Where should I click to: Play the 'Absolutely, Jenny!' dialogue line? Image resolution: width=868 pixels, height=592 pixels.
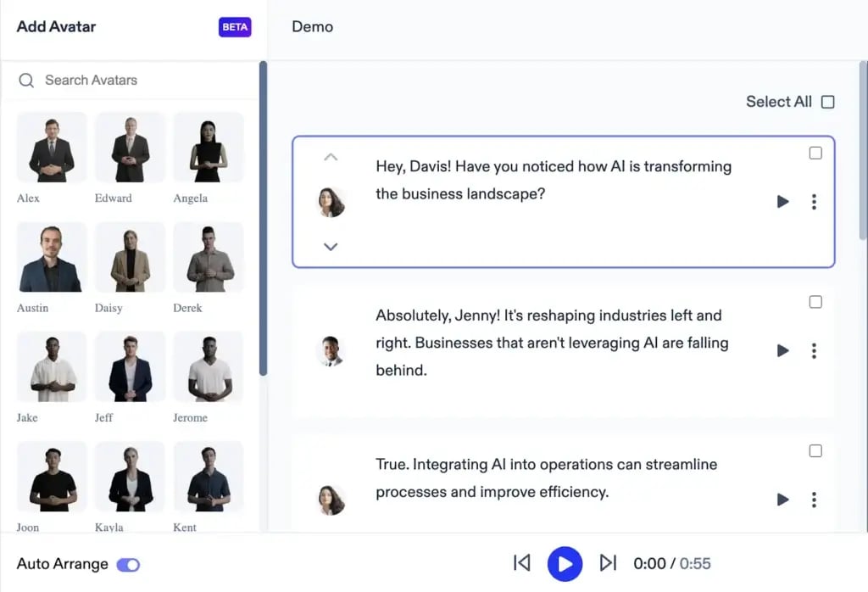click(x=782, y=351)
